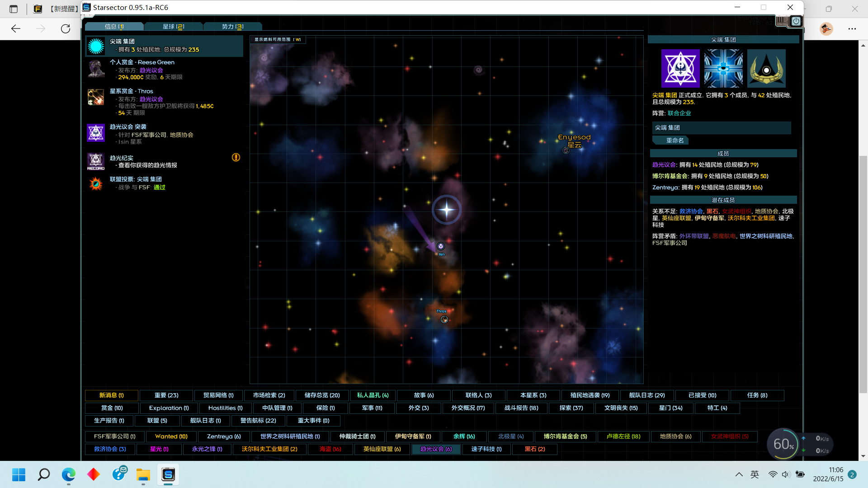
Task: Click the yellow exclamation warning icon
Action: 236,157
